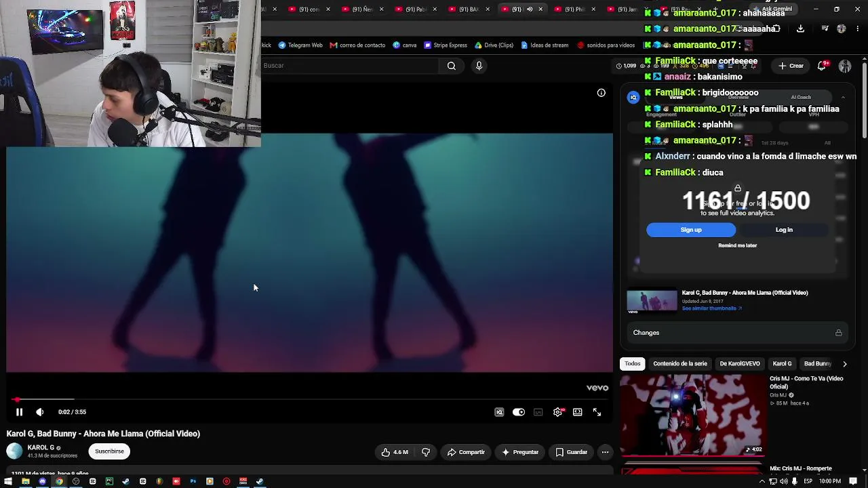The width and height of the screenshot is (868, 488).
Task: Open the Stripe Express bookmark
Action: coord(446,45)
